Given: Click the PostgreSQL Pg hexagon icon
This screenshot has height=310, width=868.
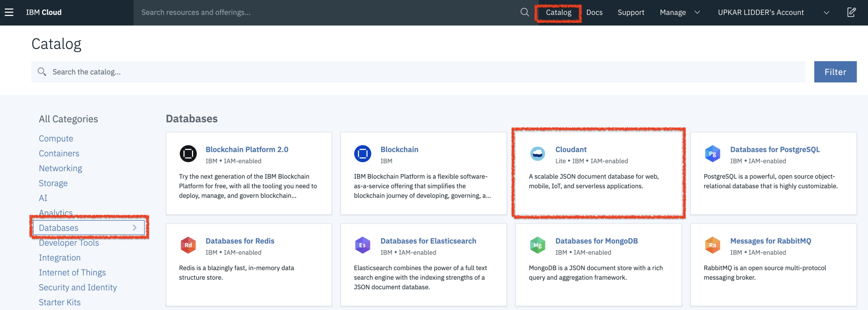Looking at the screenshot, I should click(x=712, y=153).
